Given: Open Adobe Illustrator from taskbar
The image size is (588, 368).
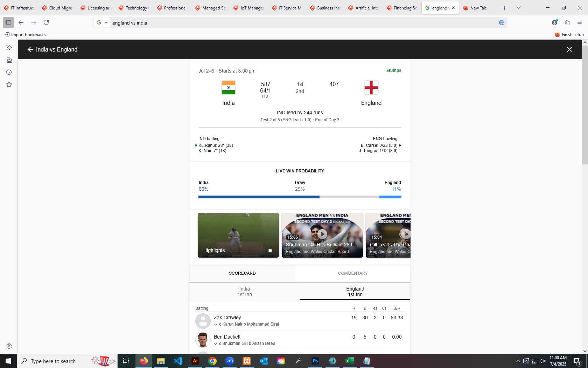Looking at the screenshot, I should [195, 361].
